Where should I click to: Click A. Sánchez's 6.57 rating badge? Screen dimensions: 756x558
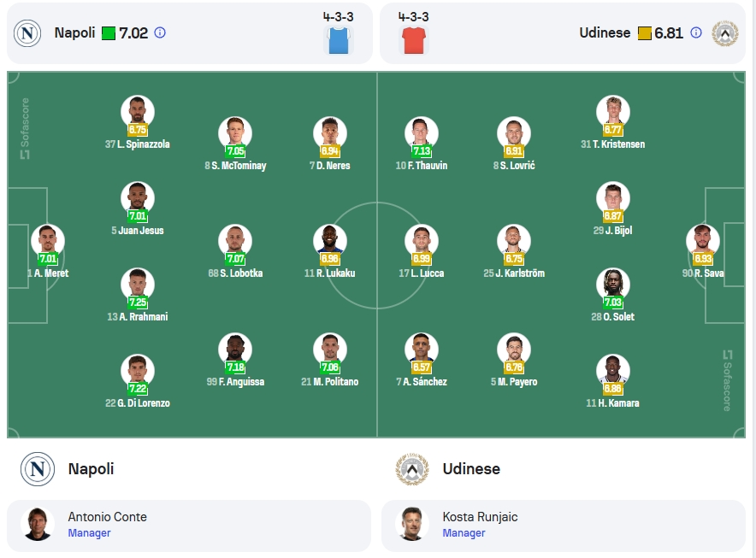pos(422,367)
